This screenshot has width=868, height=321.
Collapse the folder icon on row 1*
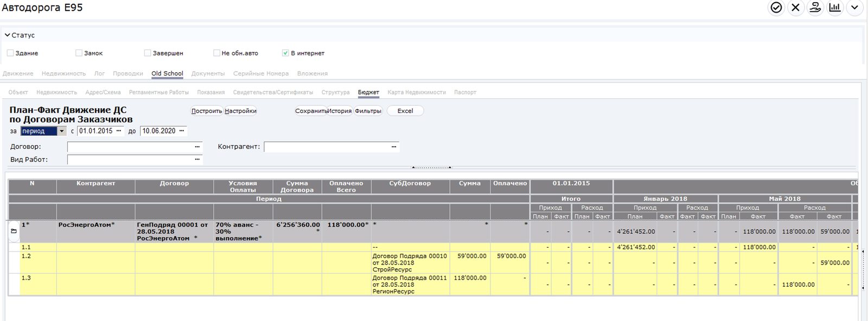(14, 231)
